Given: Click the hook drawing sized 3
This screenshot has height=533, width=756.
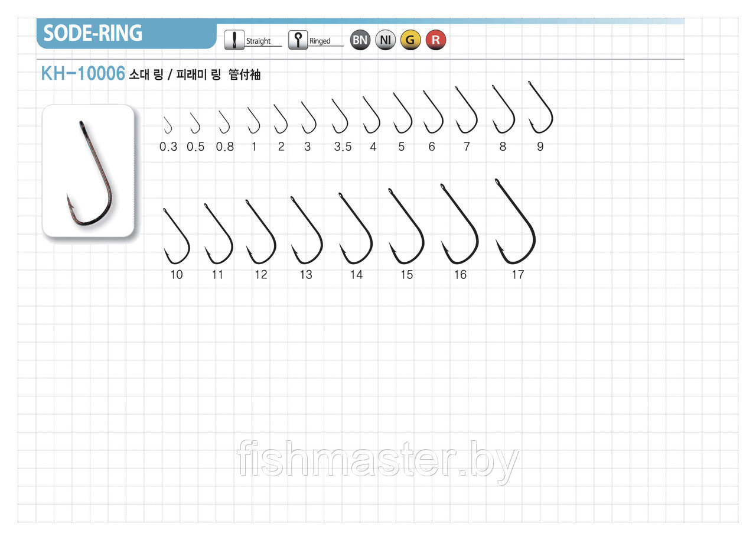Looking at the screenshot, I should 308,117.
